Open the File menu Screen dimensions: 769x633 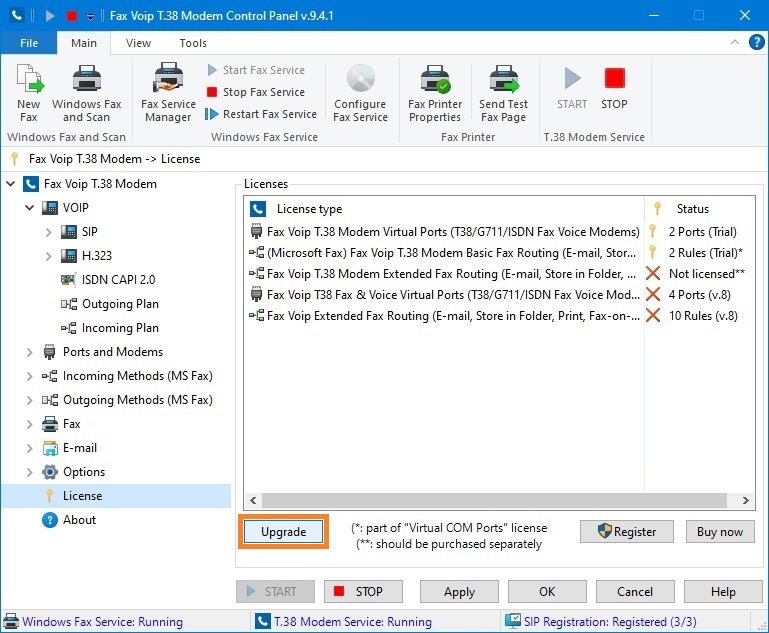coord(29,43)
